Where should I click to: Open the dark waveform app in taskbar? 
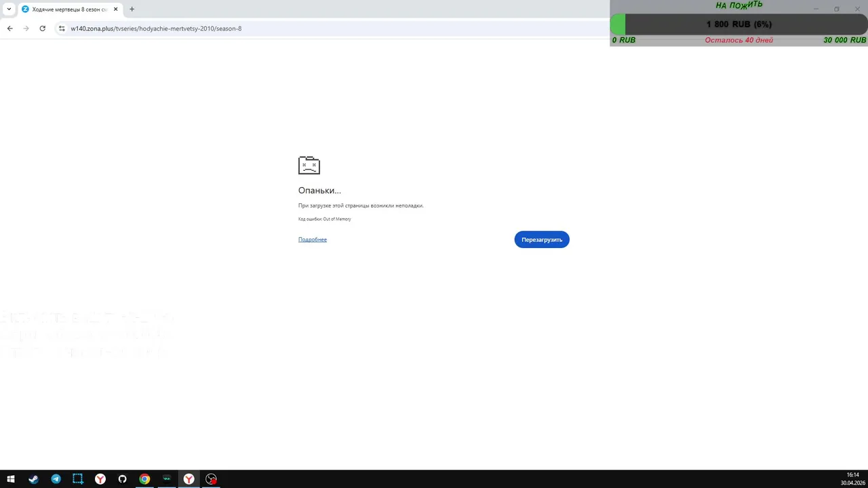167,479
